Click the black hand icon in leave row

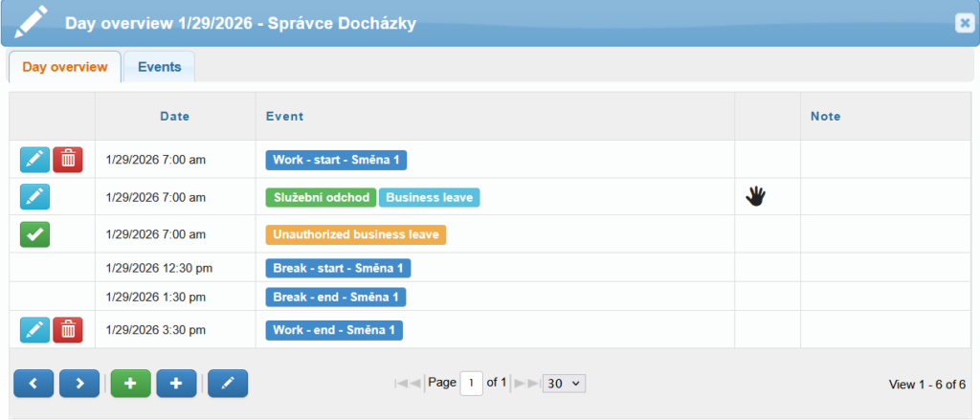(x=756, y=197)
